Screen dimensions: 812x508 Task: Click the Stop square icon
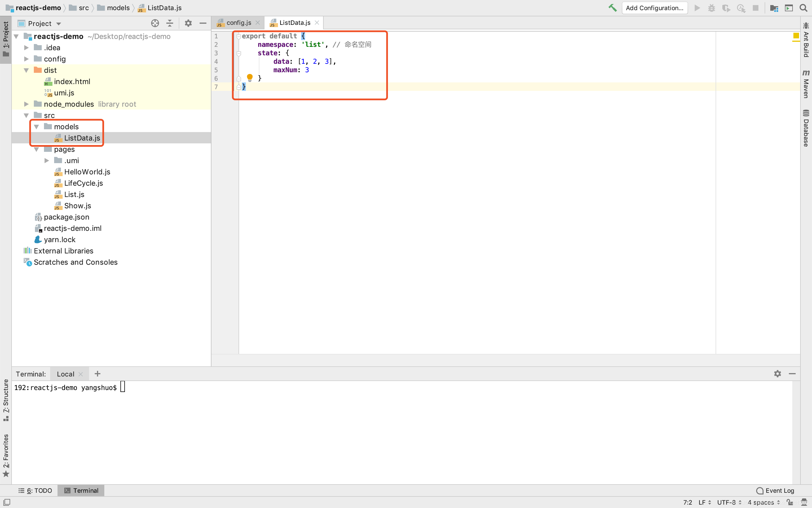pyautogui.click(x=755, y=8)
